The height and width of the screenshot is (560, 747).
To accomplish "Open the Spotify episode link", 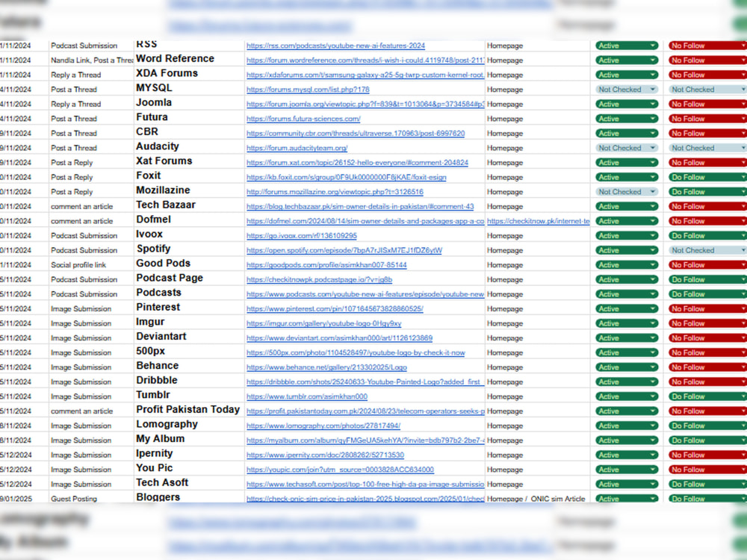I will click(344, 250).
